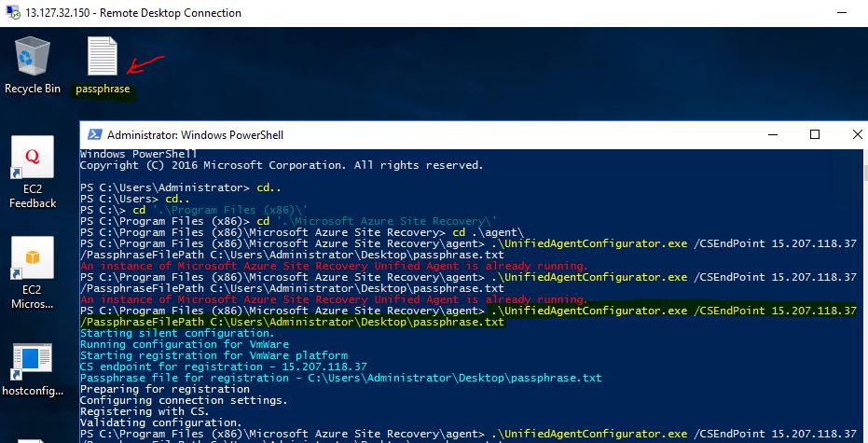Screen dimensions: 868x443
Task: Click PowerShell icon in its title bar
Action: [93, 134]
